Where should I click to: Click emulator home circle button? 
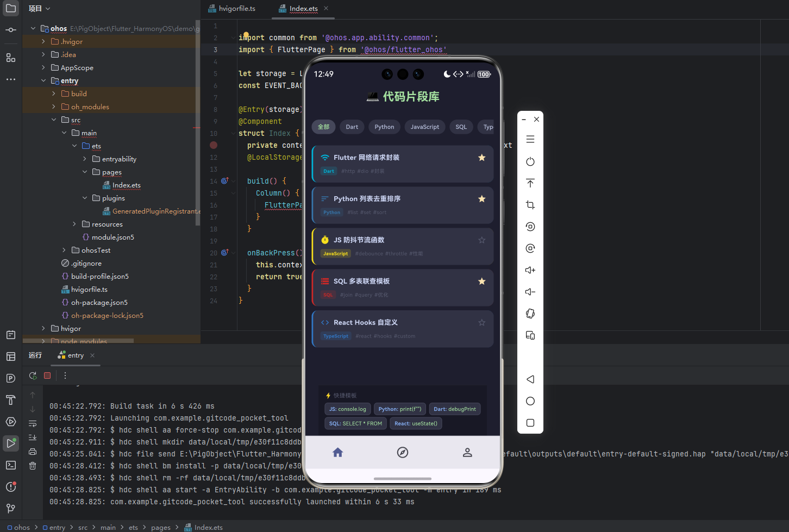point(530,401)
